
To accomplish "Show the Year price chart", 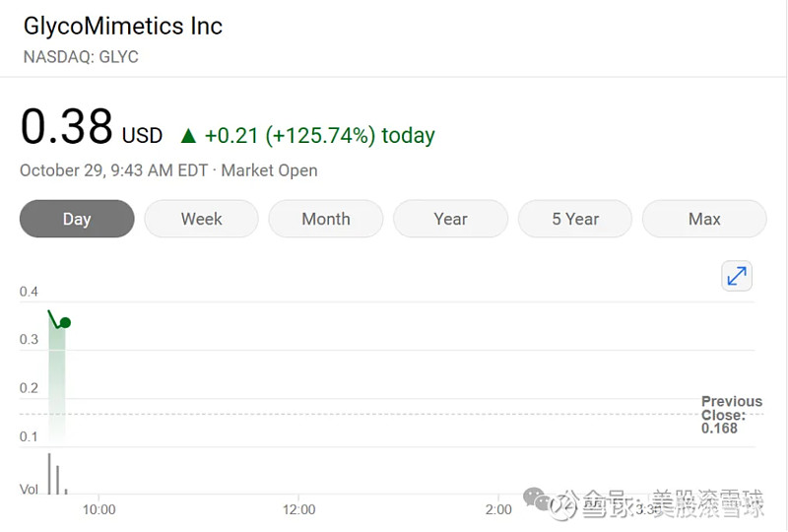I will tap(450, 219).
